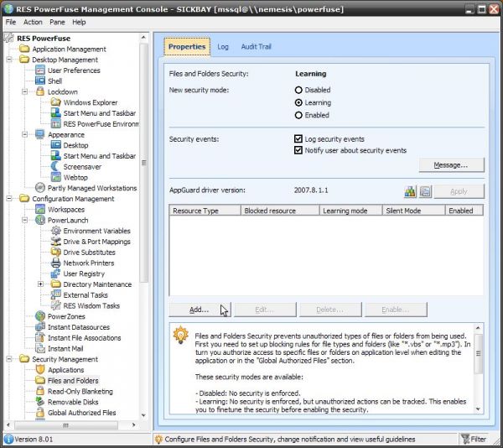503x448 pixels.
Task: Toggle the Log security events checkbox
Action: click(298, 139)
